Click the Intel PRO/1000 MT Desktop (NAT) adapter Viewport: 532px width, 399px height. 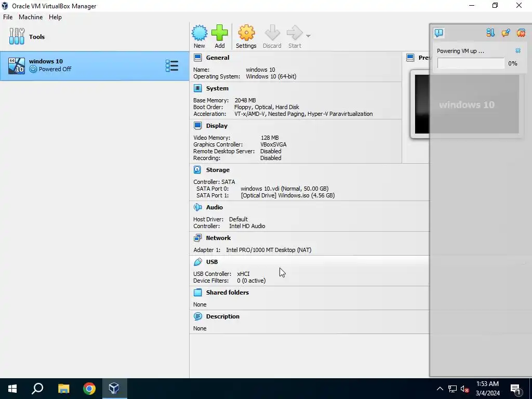tap(269, 250)
